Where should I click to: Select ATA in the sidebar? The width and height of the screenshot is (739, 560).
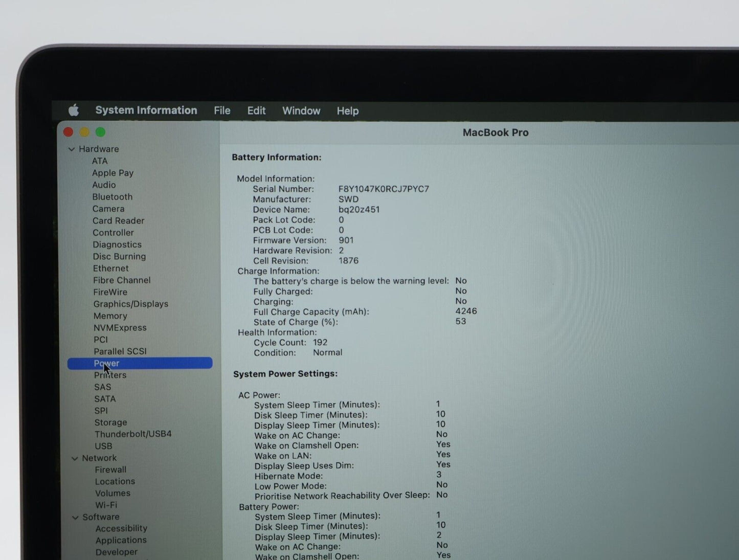click(100, 161)
